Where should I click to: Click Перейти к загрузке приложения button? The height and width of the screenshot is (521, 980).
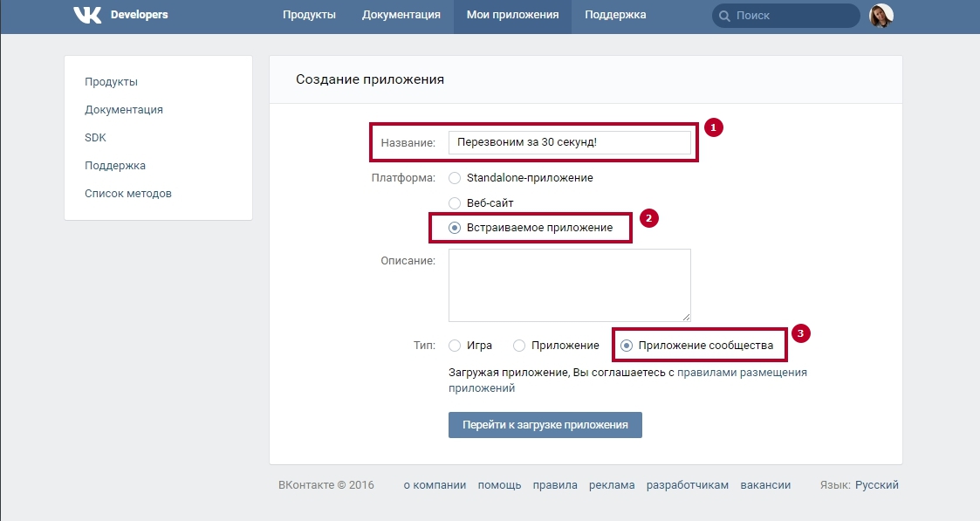pos(545,425)
